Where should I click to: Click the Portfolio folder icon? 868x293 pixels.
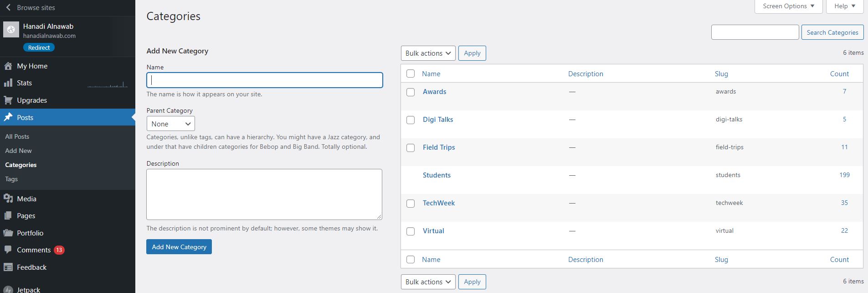tap(8, 233)
